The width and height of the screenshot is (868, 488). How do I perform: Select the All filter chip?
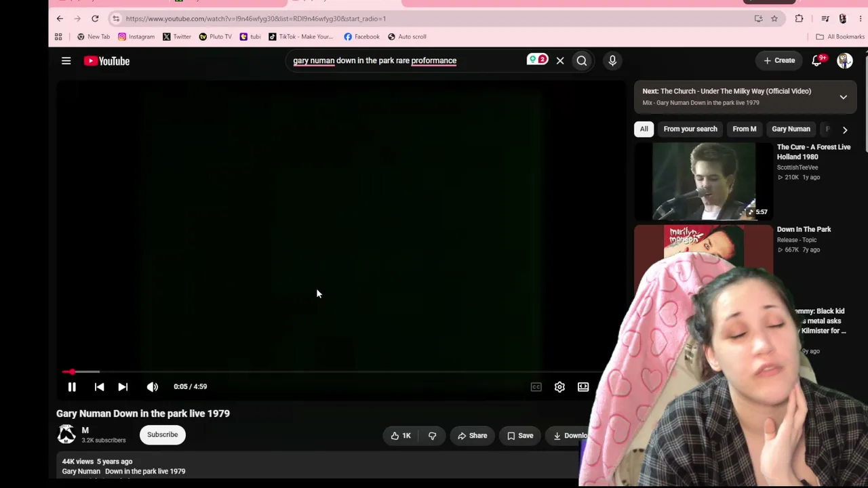click(644, 129)
